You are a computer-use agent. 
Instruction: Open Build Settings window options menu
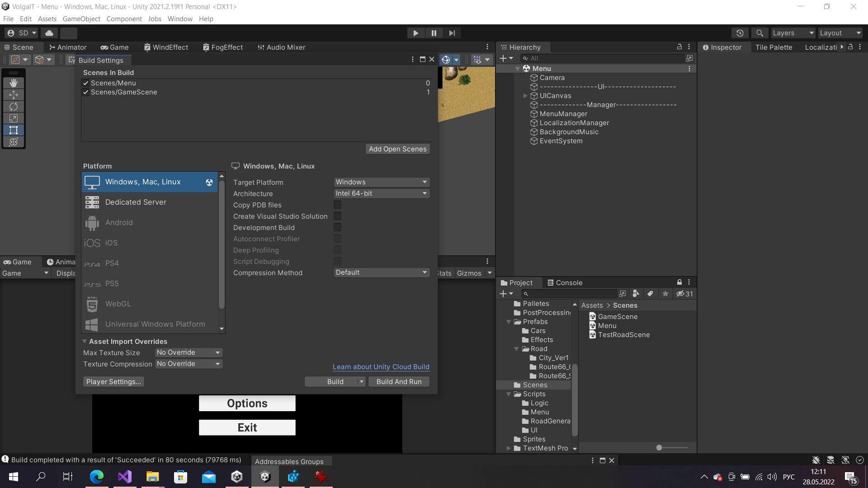pos(412,59)
